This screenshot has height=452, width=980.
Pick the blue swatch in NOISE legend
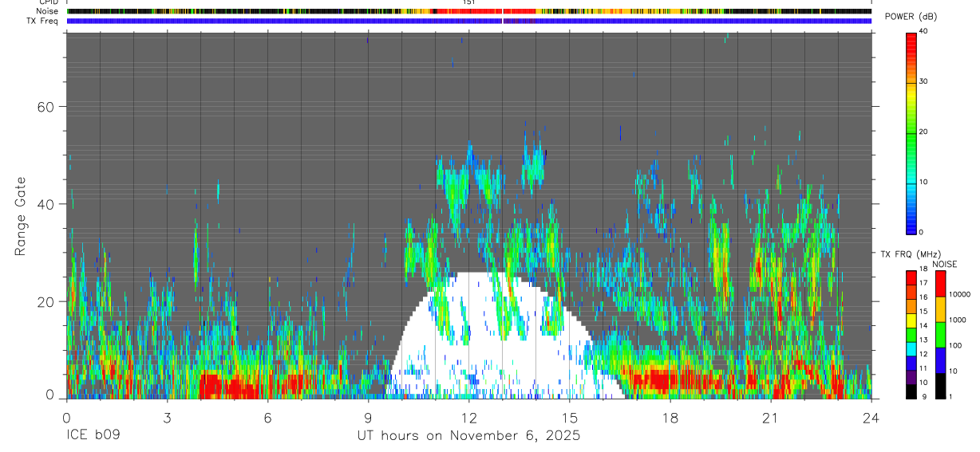(940, 360)
